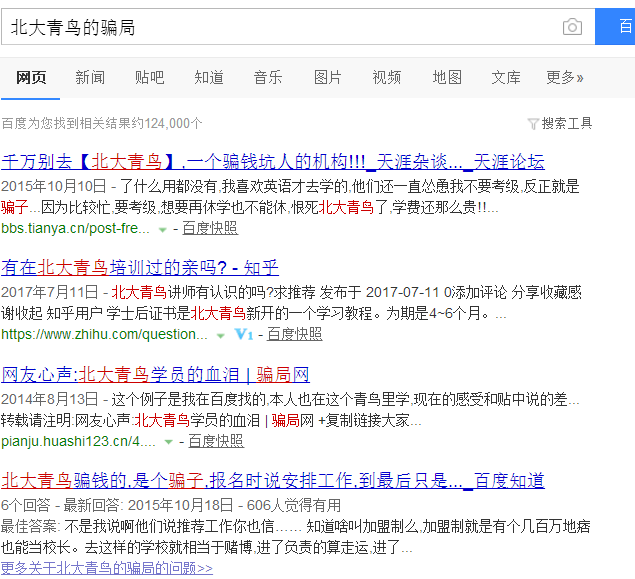The height and width of the screenshot is (579, 635).
Task: Expand dropdown arrow after bbs.tianya.cn URL
Action: (x=162, y=230)
